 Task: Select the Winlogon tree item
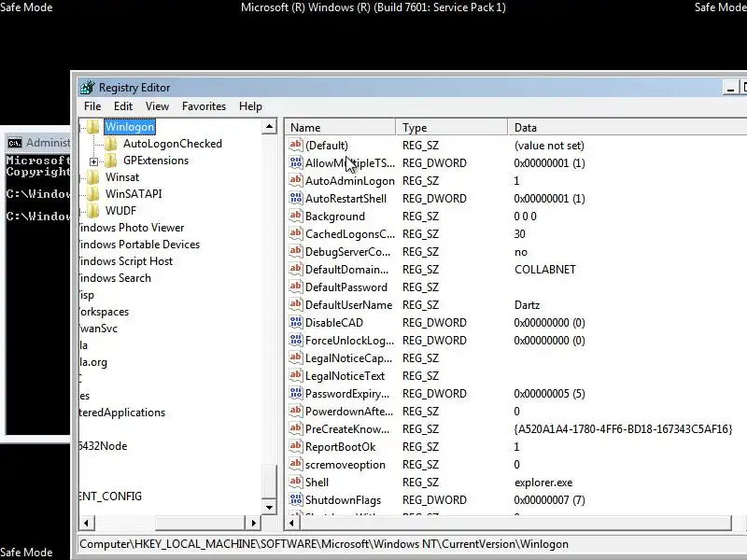tap(130, 127)
